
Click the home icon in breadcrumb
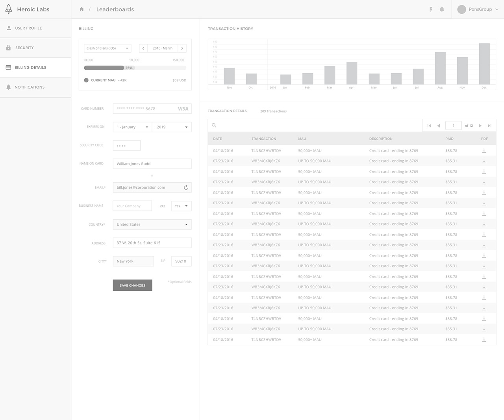click(82, 9)
